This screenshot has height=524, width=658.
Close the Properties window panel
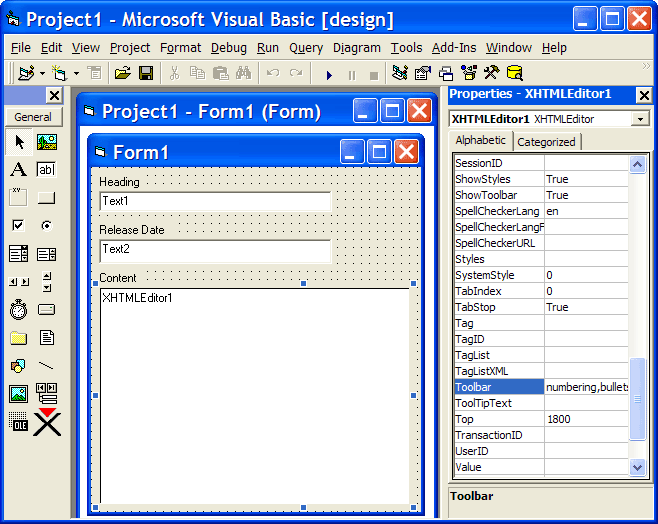pyautogui.click(x=644, y=96)
